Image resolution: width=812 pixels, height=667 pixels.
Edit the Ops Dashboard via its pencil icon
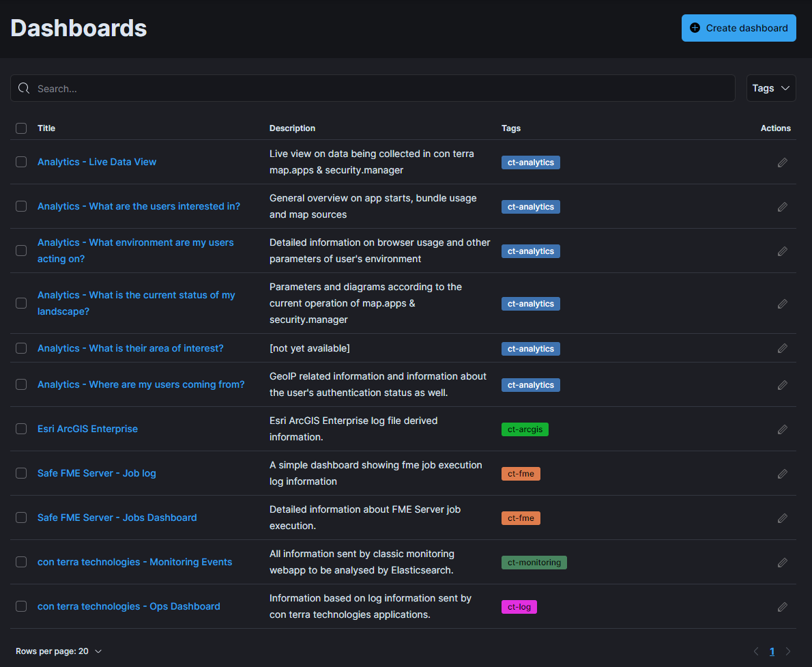click(782, 606)
